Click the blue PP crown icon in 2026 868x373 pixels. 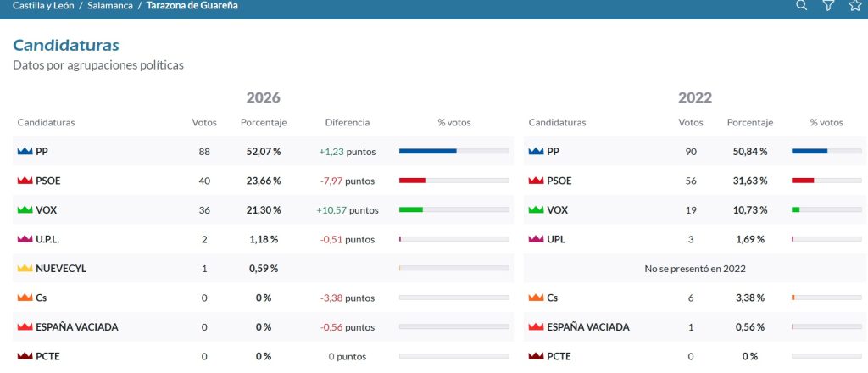pyautogui.click(x=25, y=151)
